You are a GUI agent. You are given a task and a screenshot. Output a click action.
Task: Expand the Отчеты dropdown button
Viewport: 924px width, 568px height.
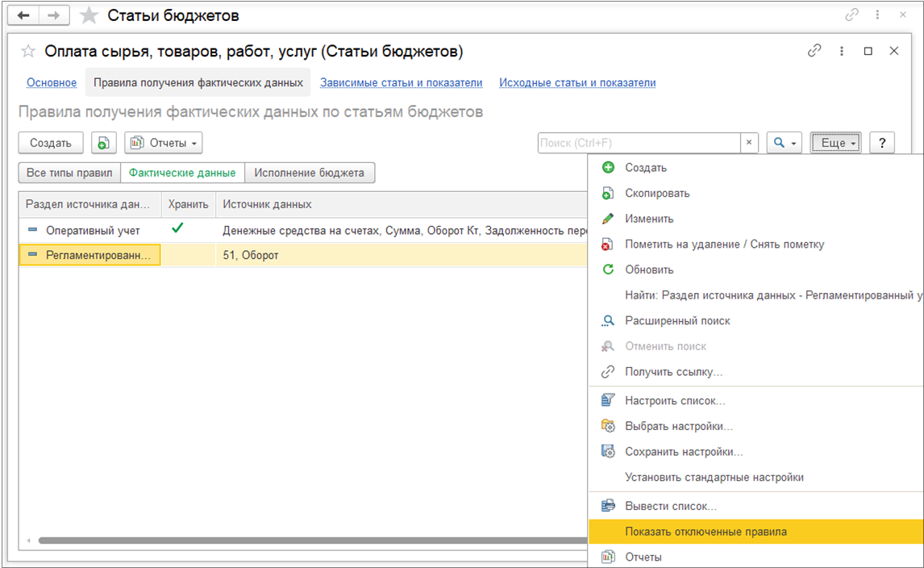164,143
